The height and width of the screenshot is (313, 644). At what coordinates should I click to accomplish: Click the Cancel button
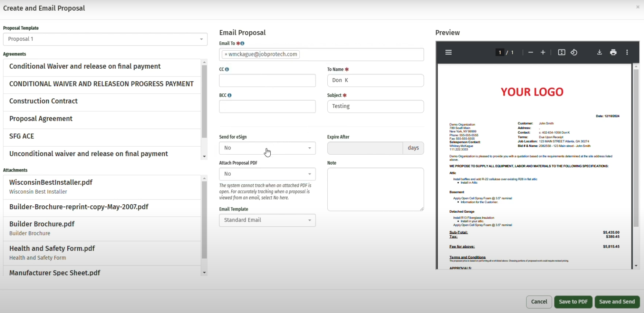pos(539,302)
